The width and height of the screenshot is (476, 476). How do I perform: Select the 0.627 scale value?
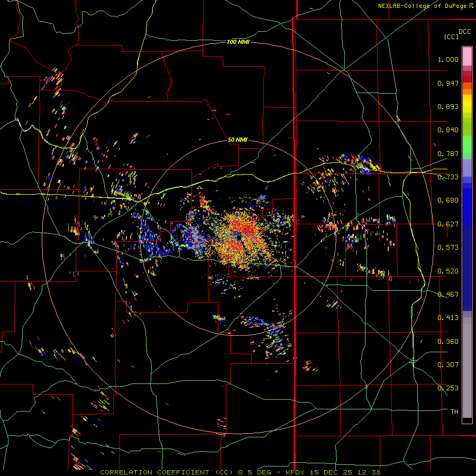(448, 224)
